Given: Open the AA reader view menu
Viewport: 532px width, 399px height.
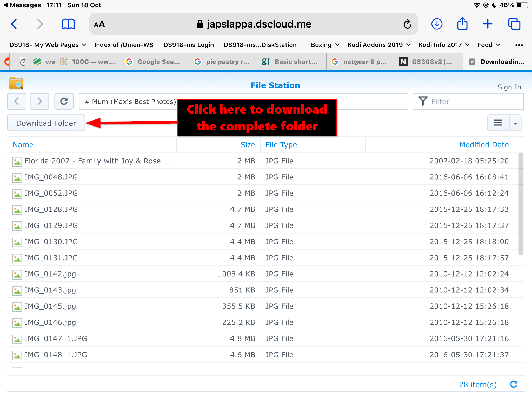Looking at the screenshot, I should point(99,24).
